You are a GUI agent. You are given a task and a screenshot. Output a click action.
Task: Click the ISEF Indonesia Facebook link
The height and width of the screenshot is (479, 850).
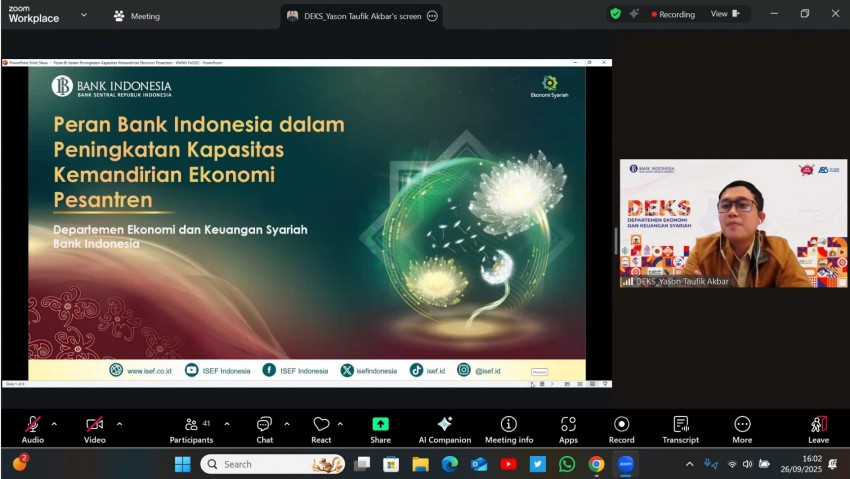coord(295,371)
